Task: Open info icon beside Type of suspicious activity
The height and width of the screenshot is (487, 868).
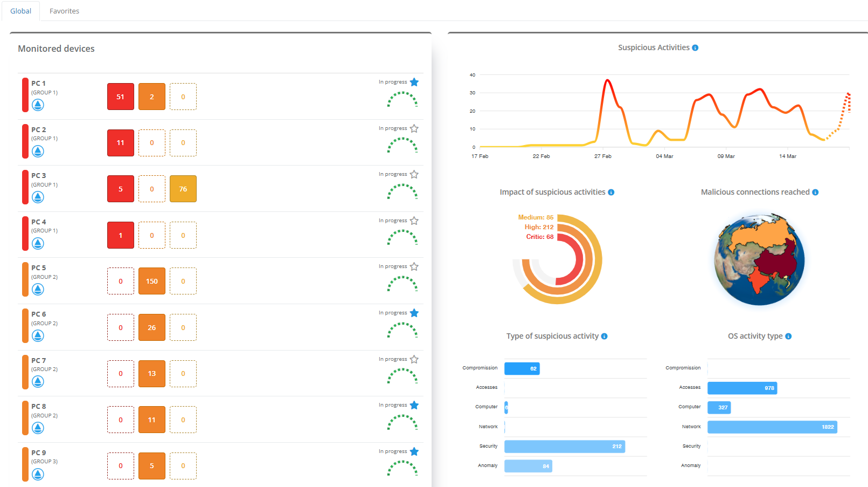Action: pyautogui.click(x=605, y=337)
